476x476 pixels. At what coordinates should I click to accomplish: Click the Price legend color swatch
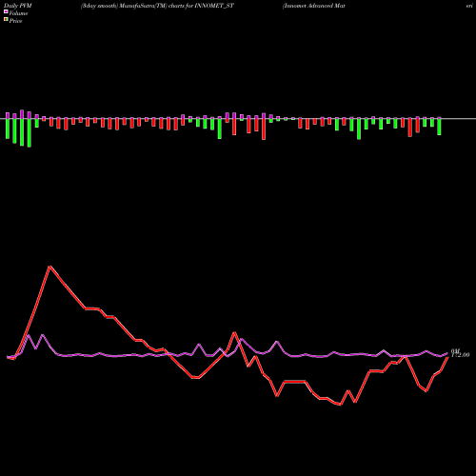pyautogui.click(x=6, y=20)
